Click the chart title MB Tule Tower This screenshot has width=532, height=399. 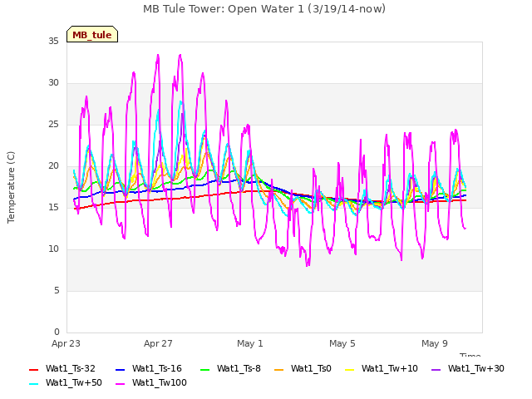264,9
